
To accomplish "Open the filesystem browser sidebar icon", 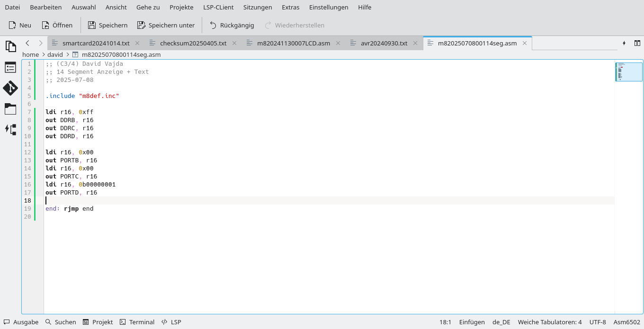I will point(10,109).
